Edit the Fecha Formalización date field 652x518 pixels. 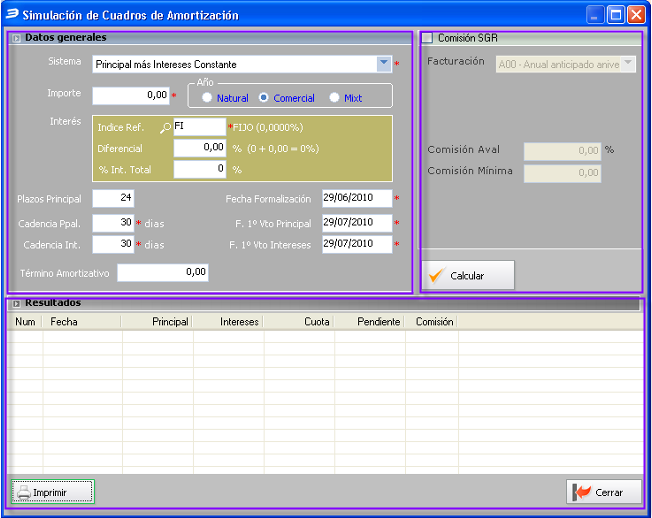[x=357, y=198]
